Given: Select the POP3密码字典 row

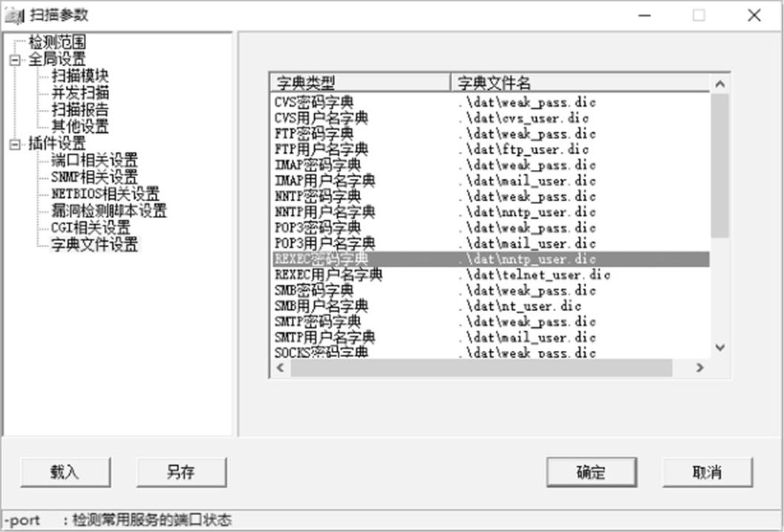Looking at the screenshot, I should pyautogui.click(x=491, y=228).
